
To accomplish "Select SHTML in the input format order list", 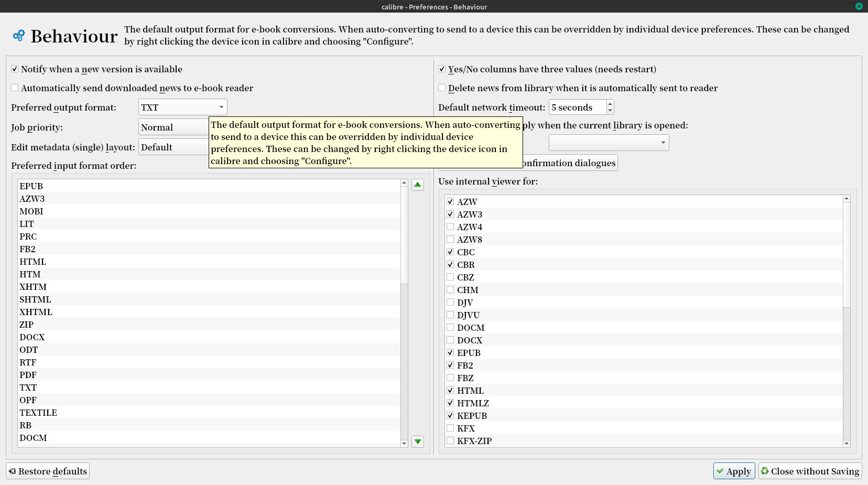I will tap(209, 299).
